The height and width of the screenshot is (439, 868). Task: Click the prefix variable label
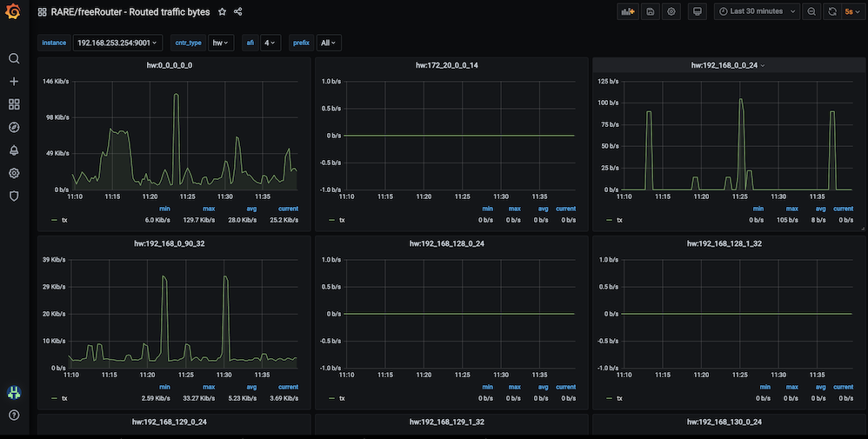301,43
